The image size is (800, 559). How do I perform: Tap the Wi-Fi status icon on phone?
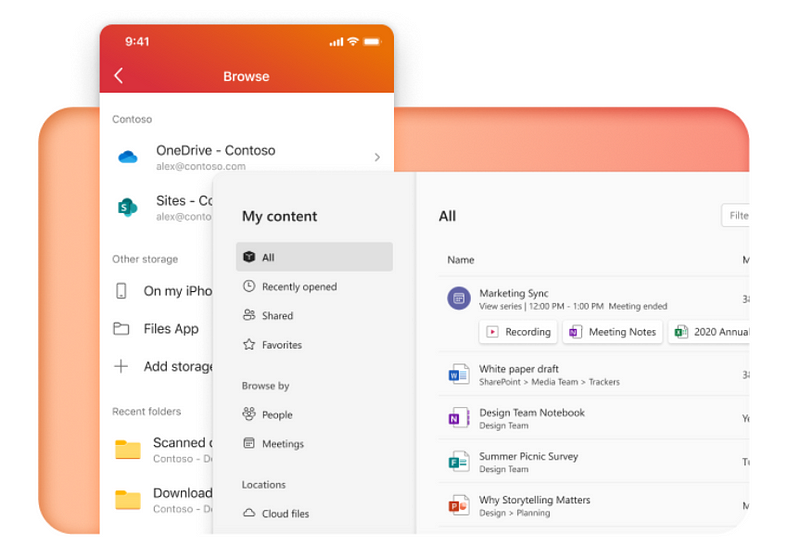pyautogui.click(x=353, y=41)
